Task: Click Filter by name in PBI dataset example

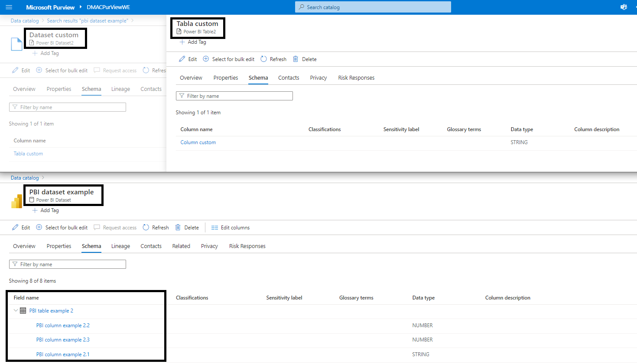Action: tap(68, 264)
